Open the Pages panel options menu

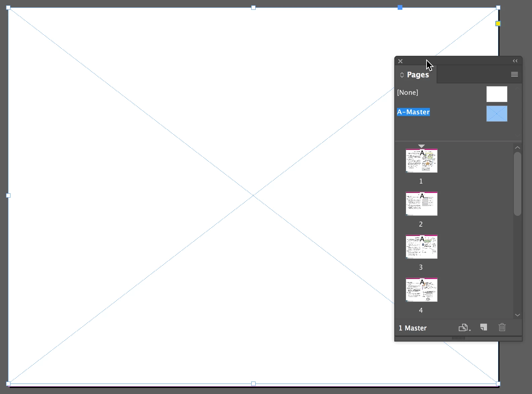click(x=515, y=74)
